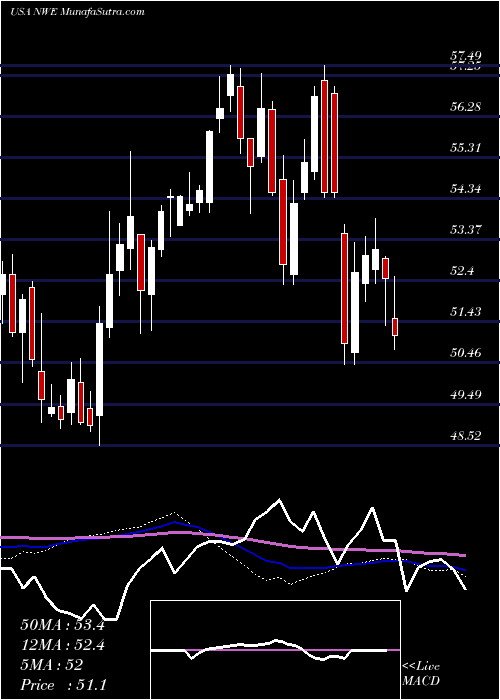The height and width of the screenshot is (700, 500).
Task: Click the USA NWE chart title
Action: [x=77, y=12]
